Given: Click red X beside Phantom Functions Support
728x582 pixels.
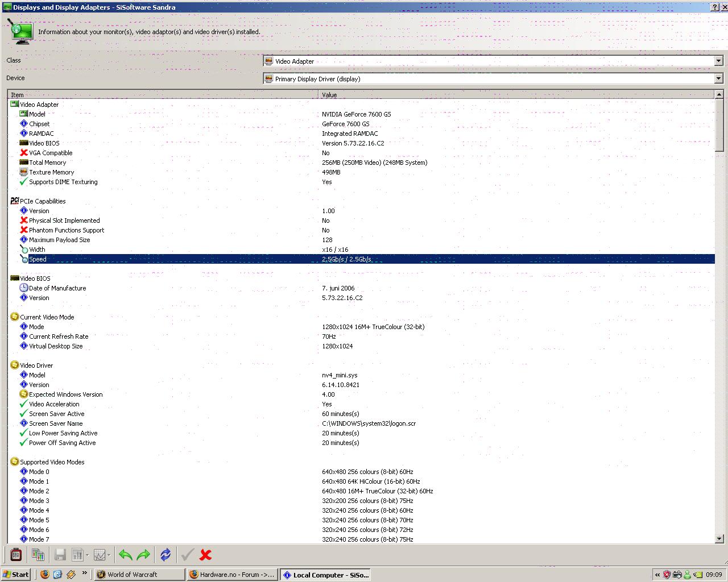Looking at the screenshot, I should [24, 230].
